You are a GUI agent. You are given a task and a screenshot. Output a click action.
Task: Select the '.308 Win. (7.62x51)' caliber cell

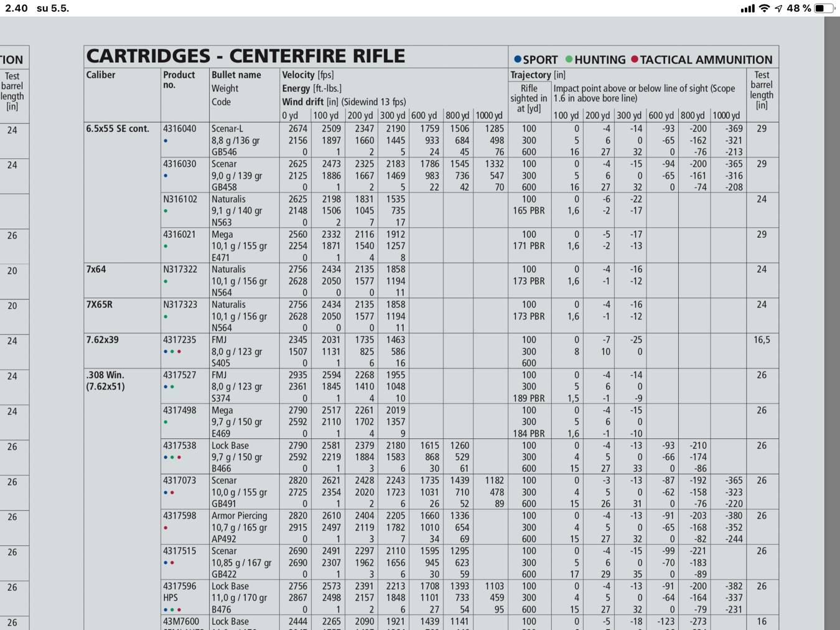coord(105,380)
